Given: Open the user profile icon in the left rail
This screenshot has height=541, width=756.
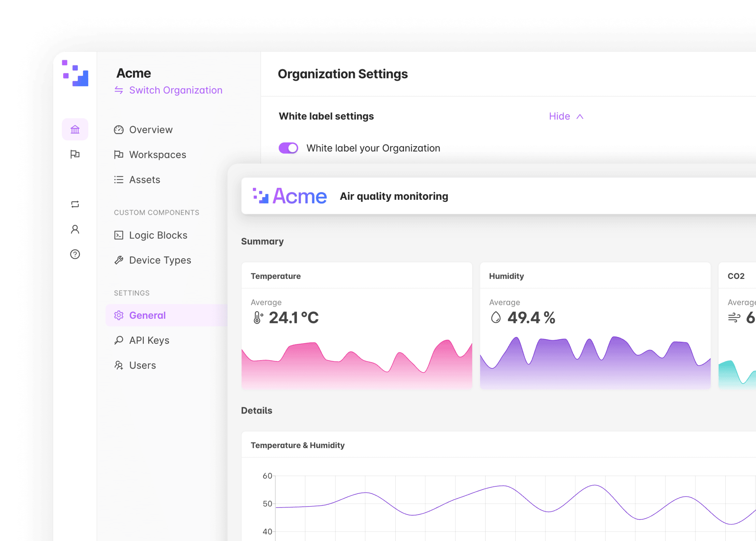Looking at the screenshot, I should [x=75, y=229].
